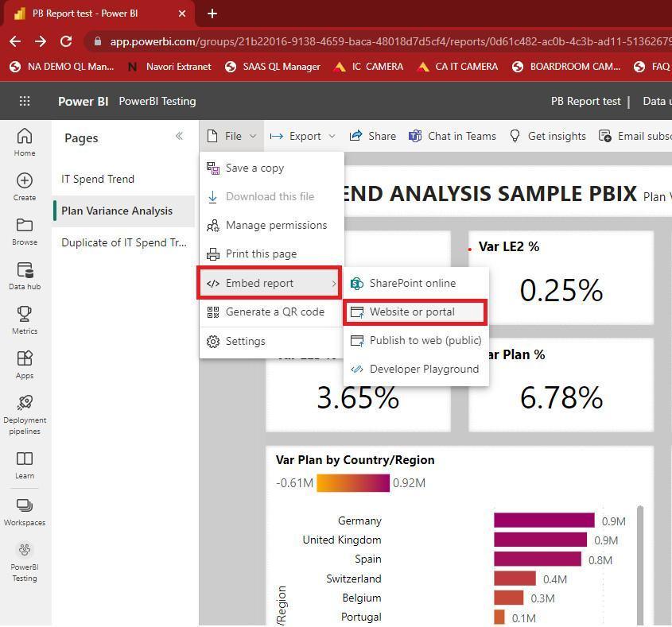This screenshot has width=672, height=627.
Task: Select Generate a QR code item
Action: [x=272, y=312]
